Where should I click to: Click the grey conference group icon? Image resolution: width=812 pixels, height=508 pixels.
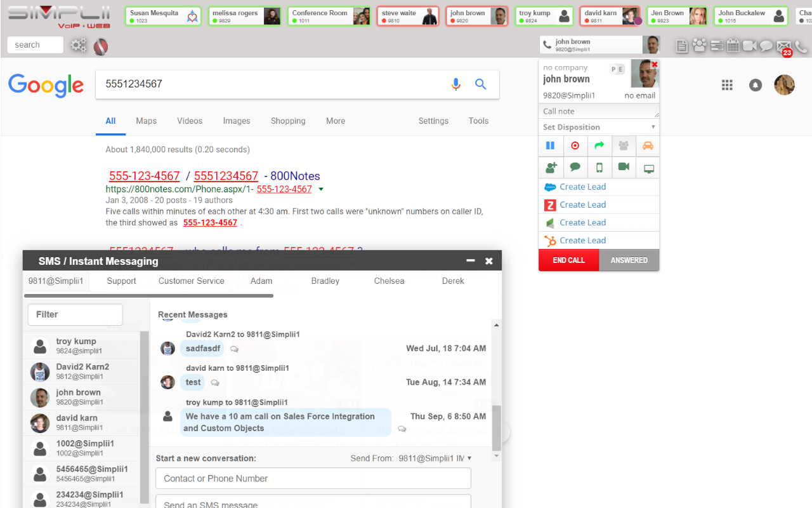coord(624,146)
